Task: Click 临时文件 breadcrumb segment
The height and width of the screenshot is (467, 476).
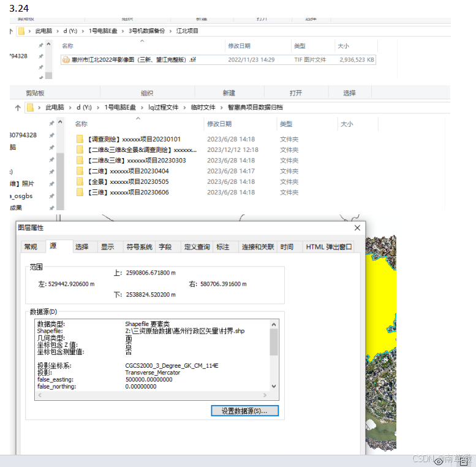Action: (x=203, y=107)
